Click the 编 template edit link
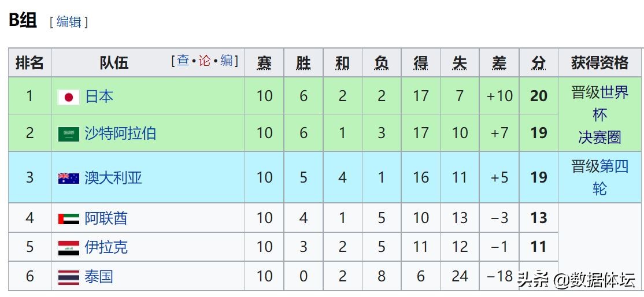644x297 pixels. tap(226, 61)
